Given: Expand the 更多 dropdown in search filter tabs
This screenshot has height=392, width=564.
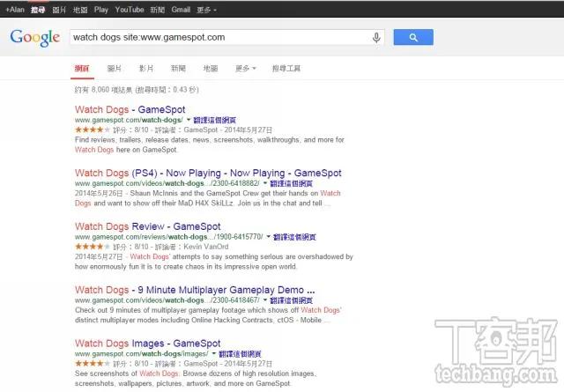Looking at the screenshot, I should click(246, 69).
